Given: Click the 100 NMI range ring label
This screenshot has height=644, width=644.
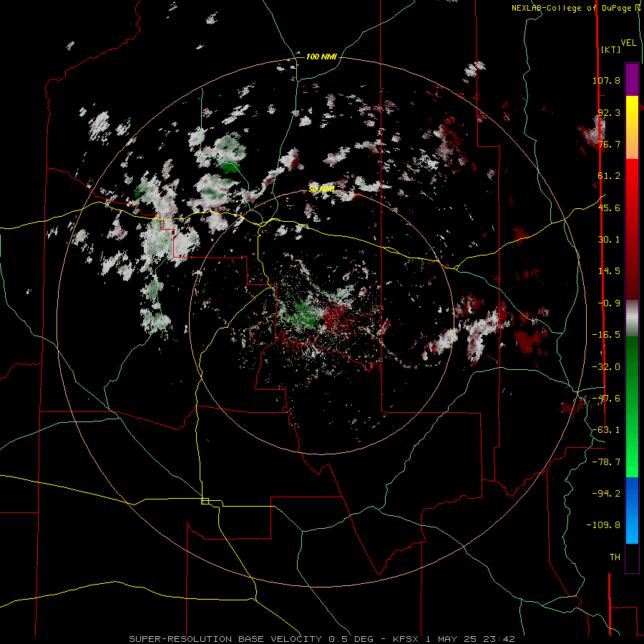Looking at the screenshot, I should coord(321,57).
